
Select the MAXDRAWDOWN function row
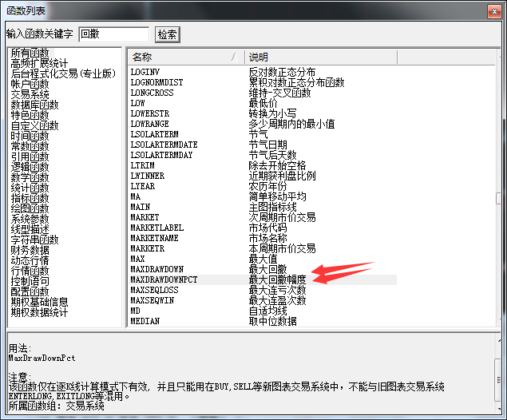pyautogui.click(x=263, y=269)
